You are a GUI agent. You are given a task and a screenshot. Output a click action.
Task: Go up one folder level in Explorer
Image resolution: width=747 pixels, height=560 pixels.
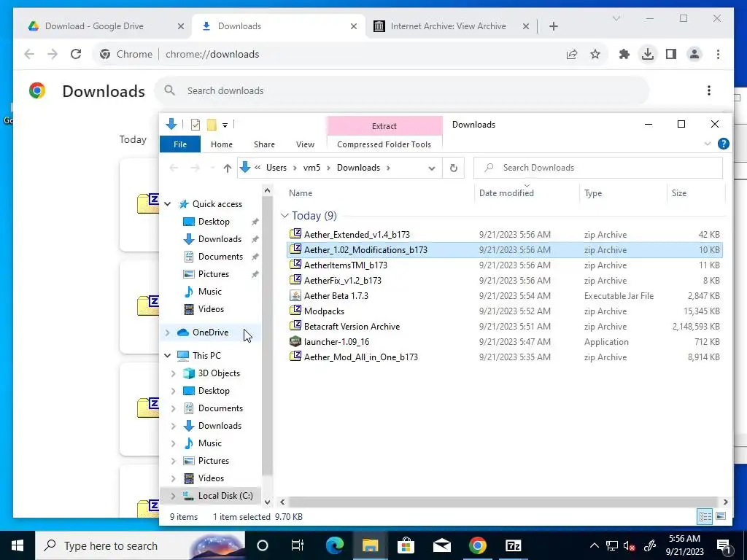tap(228, 168)
